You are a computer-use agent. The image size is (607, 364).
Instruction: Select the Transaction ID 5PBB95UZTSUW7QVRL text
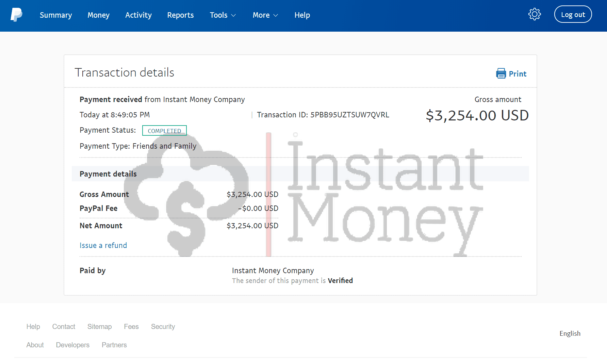(323, 115)
